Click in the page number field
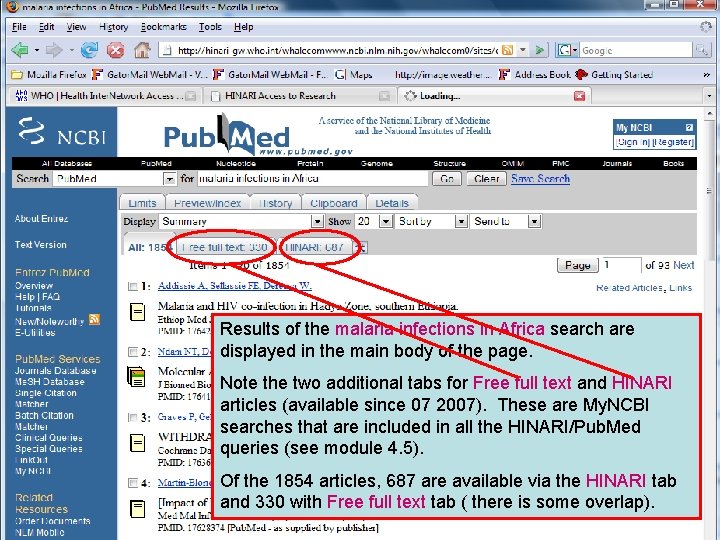 click(x=622, y=265)
